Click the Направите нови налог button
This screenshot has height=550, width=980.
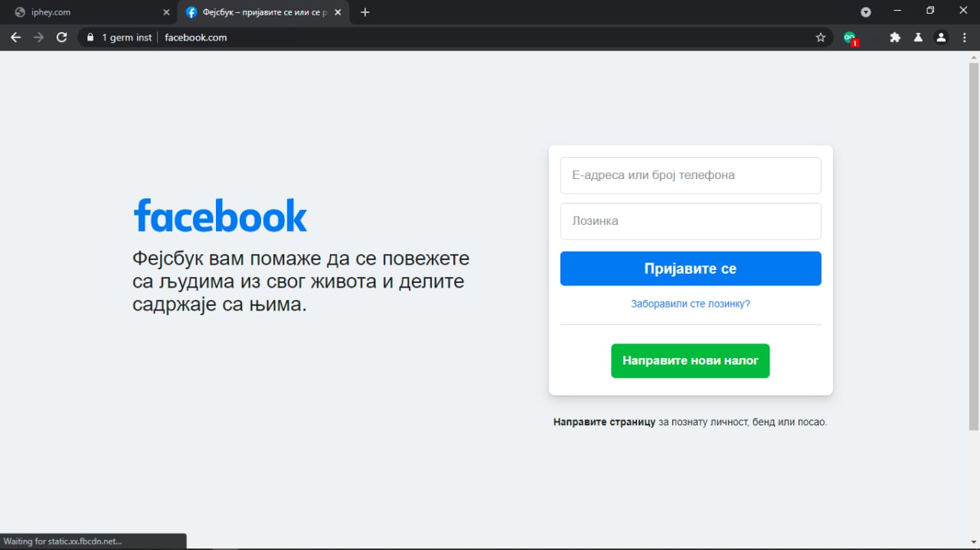(690, 360)
